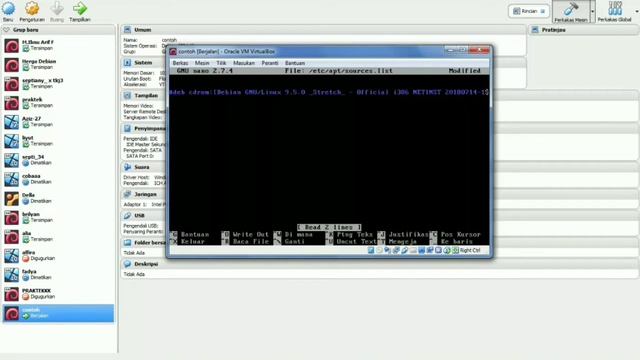Image resolution: width=640 pixels, height=360 pixels.
Task: Select the septiany_ x tkj3 machine
Action: [x=58, y=84]
